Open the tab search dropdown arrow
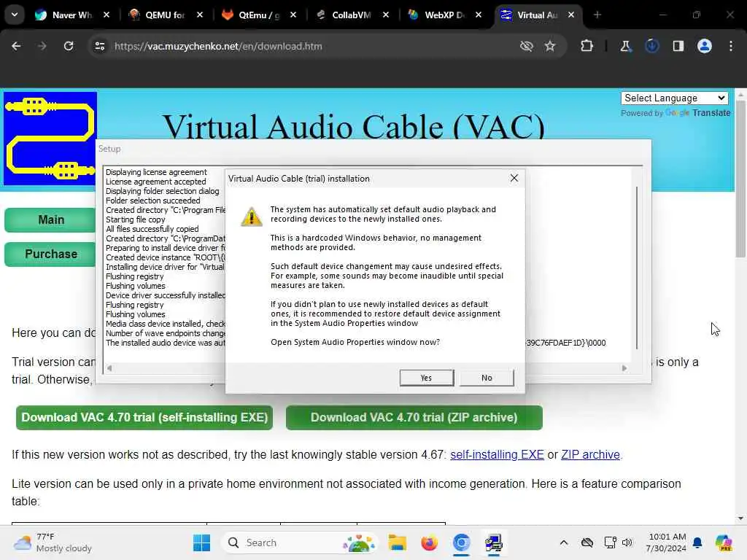 click(15, 15)
